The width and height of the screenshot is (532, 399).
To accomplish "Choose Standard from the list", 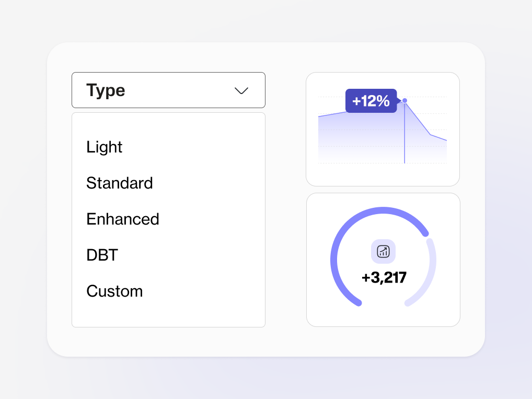I will (x=120, y=183).
